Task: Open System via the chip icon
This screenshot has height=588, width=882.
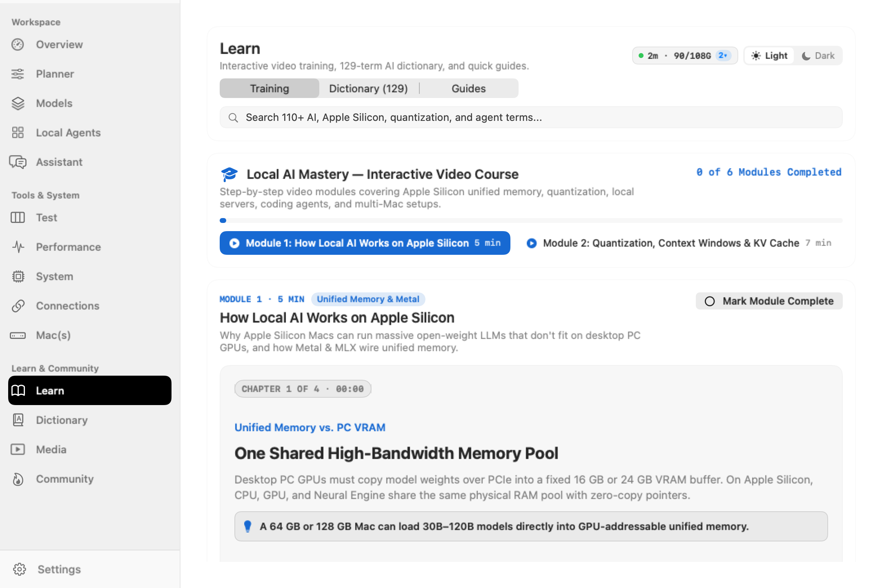Action: pyautogui.click(x=18, y=276)
